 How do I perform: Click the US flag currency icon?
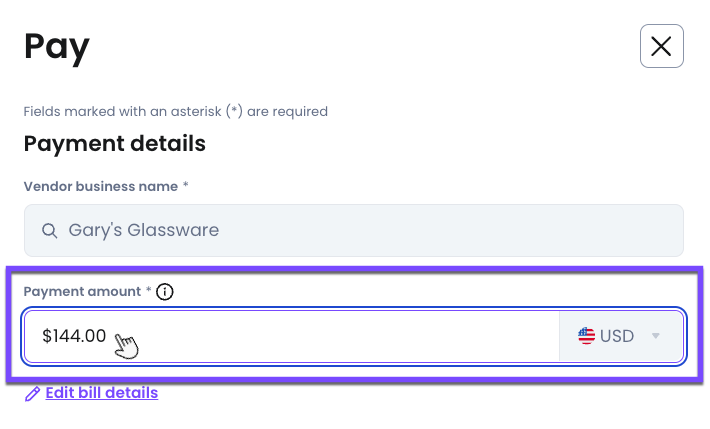pos(587,336)
